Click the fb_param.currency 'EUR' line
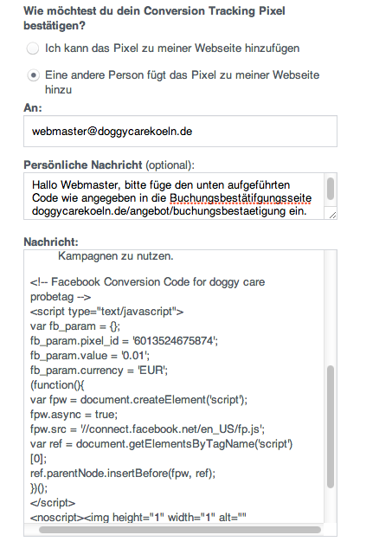 click(x=99, y=371)
